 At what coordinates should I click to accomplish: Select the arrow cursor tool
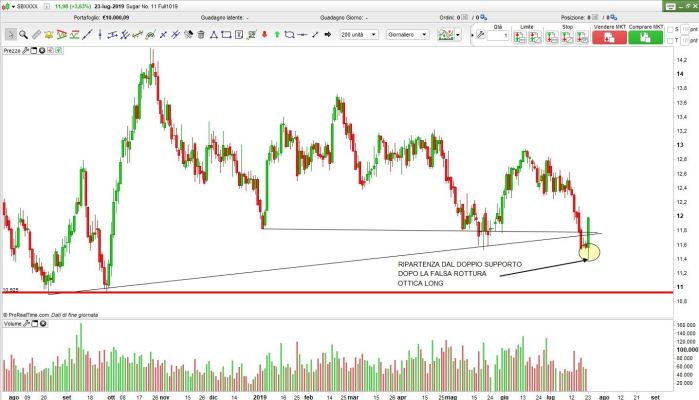7,34
